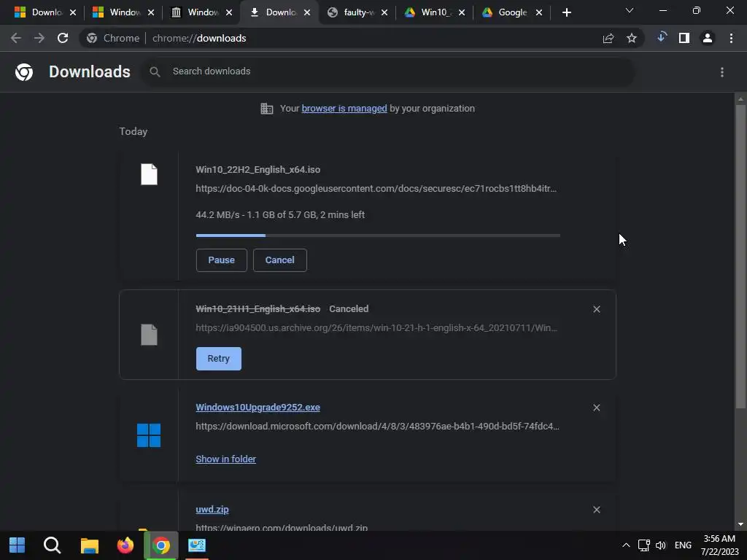
Task: Focus the Search downloads field
Action: [x=388, y=71]
